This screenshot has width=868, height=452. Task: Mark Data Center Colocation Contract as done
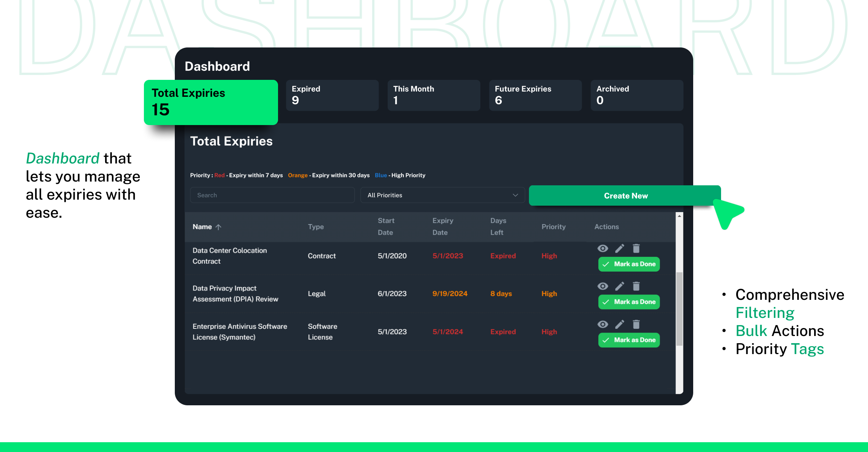pyautogui.click(x=629, y=264)
